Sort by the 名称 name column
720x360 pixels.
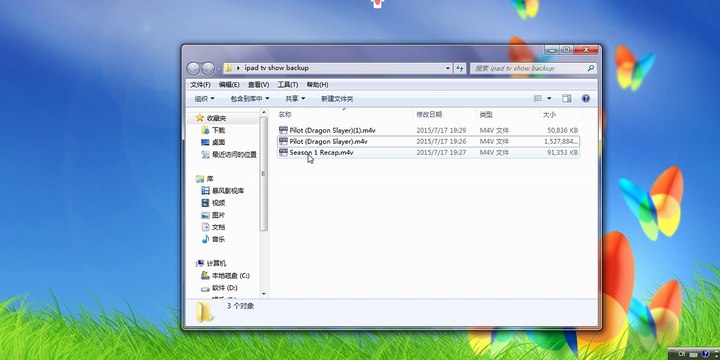[x=285, y=114]
